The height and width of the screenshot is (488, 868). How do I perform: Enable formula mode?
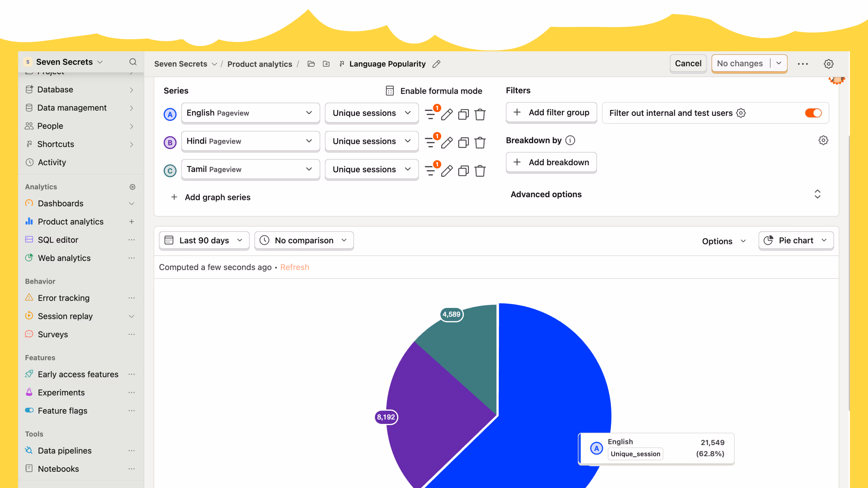tap(434, 91)
